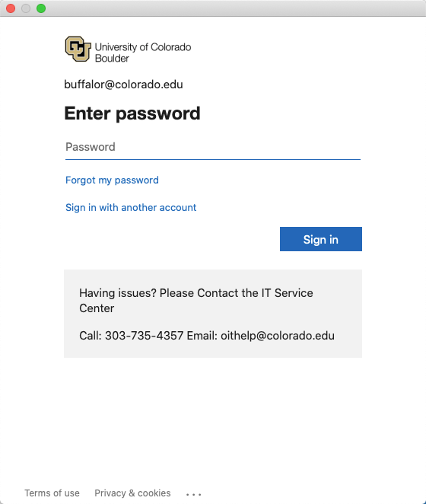Choose Sign in with another account
The image size is (426, 504).
tap(131, 207)
